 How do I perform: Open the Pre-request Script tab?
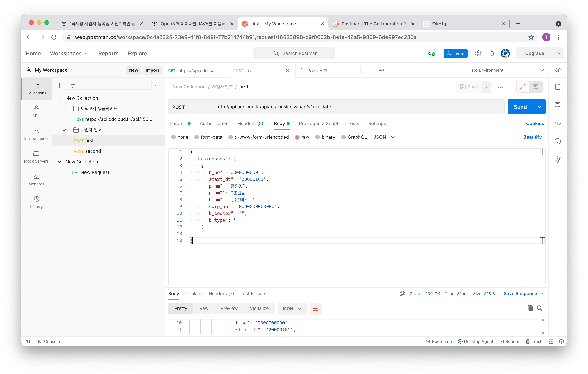318,123
